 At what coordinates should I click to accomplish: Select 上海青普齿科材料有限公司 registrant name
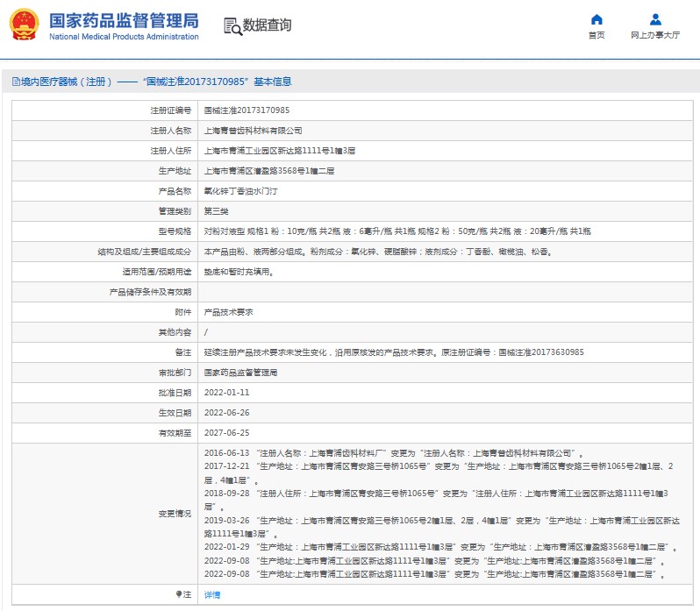pos(254,131)
